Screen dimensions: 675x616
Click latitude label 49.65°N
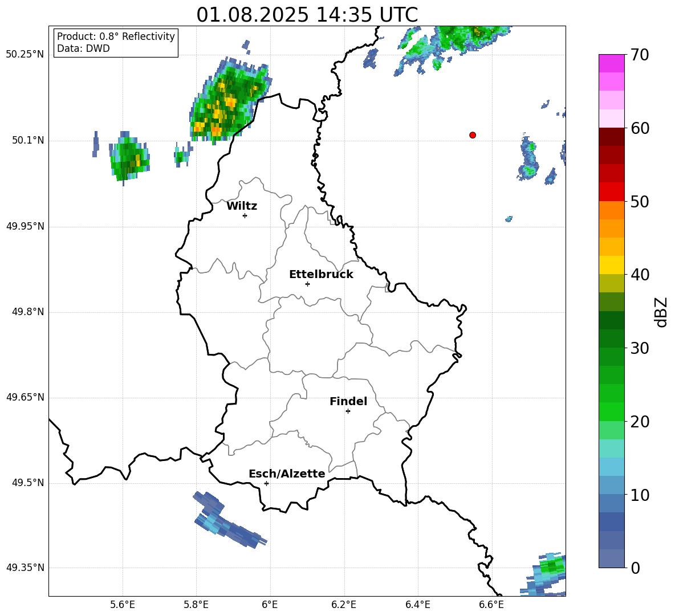click(25, 397)
